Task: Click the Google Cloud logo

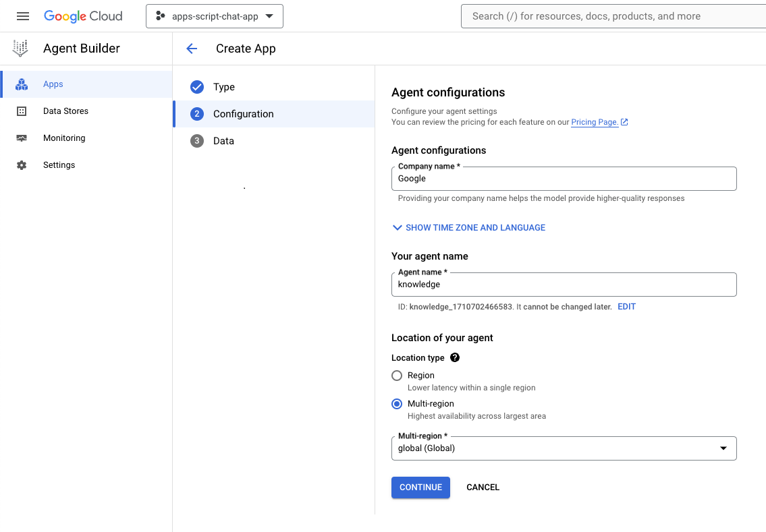Action: (83, 16)
